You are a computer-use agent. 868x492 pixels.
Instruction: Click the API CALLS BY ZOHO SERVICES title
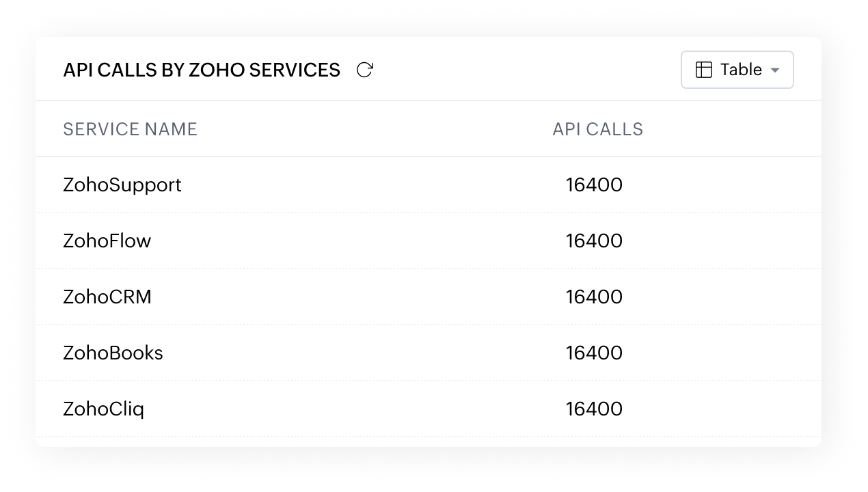202,70
